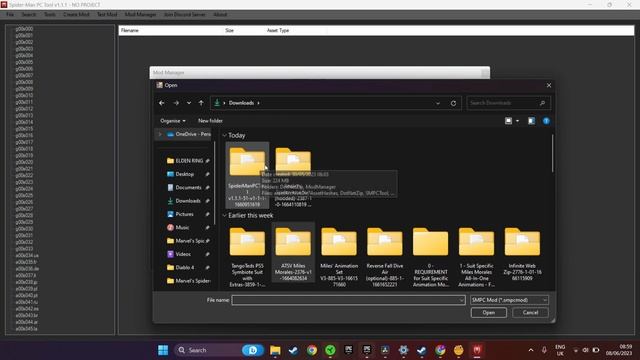Open the recent locations dropdown arrow
The width and height of the screenshot is (640, 360).
click(189, 103)
